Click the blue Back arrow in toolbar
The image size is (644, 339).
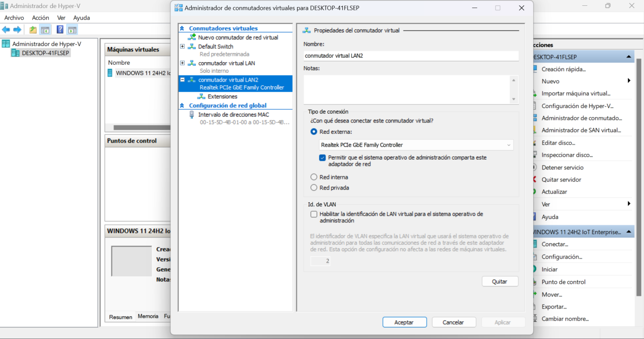pos(6,30)
